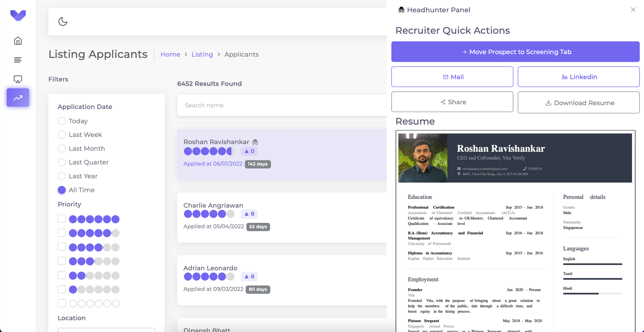The height and width of the screenshot is (332, 644).
Task: Click the Share button
Action: (452, 102)
